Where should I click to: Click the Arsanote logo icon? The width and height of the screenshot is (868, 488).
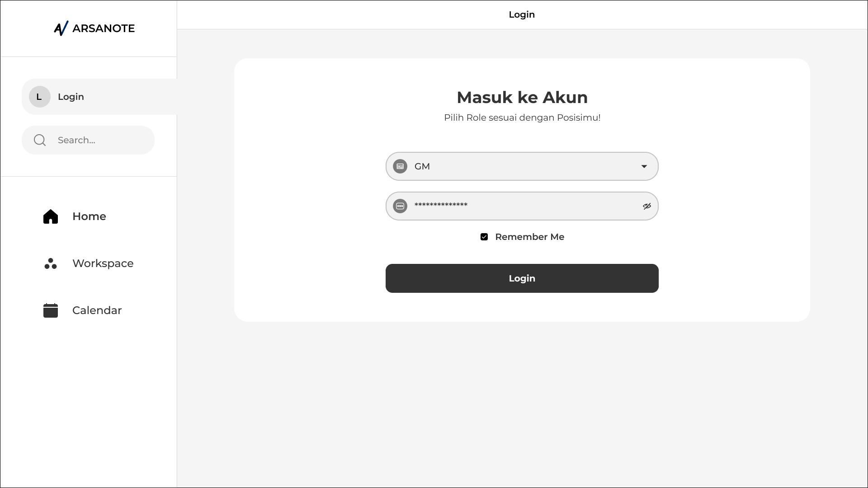coord(61,28)
